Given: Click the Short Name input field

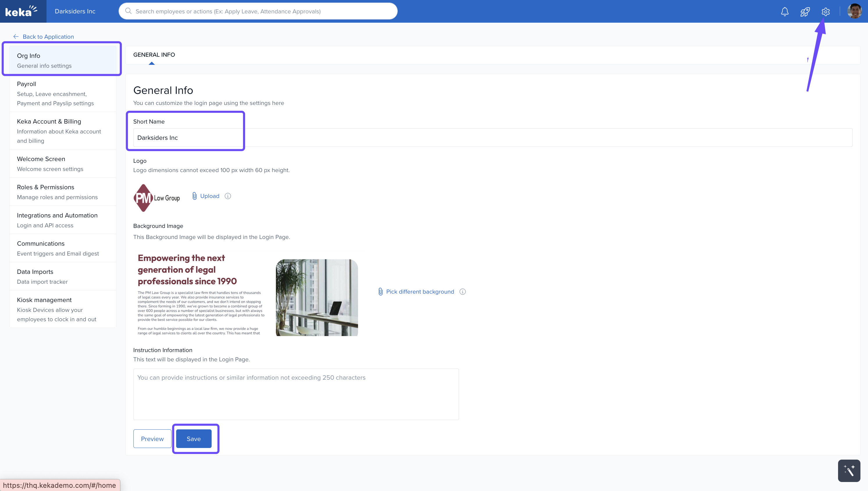Looking at the screenshot, I should [492, 138].
